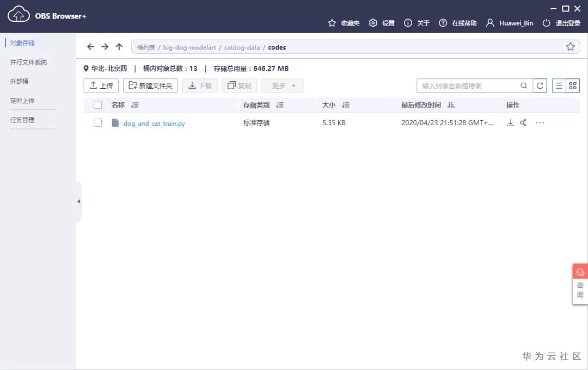Open 任务管理 in the sidebar
Viewport: 588px width, 370px height.
pos(22,120)
